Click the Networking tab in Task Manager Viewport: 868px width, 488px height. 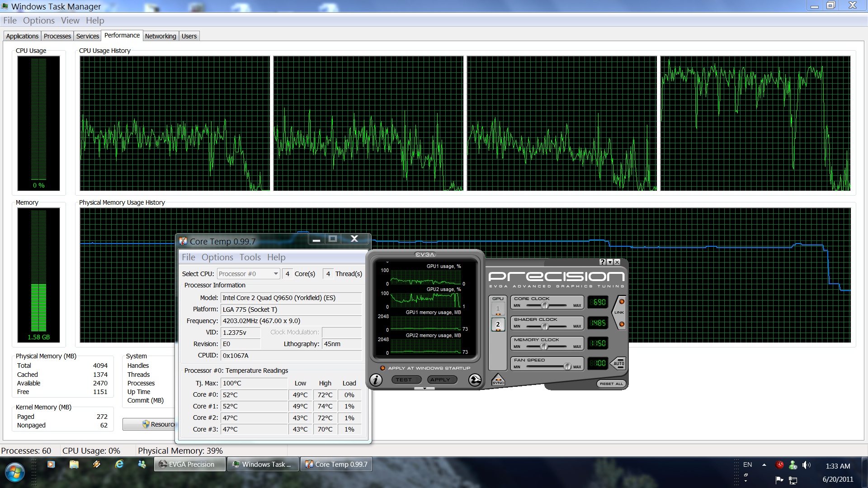tap(160, 36)
